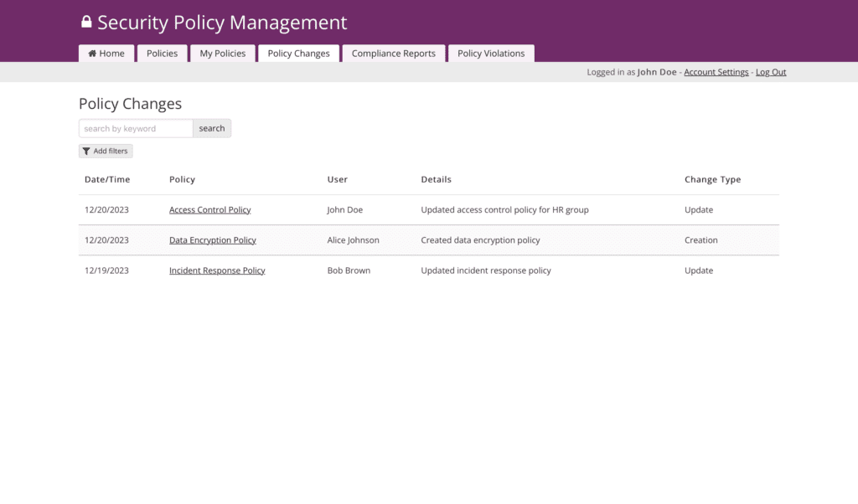Go to Compliance Reports tab

[x=393, y=54]
